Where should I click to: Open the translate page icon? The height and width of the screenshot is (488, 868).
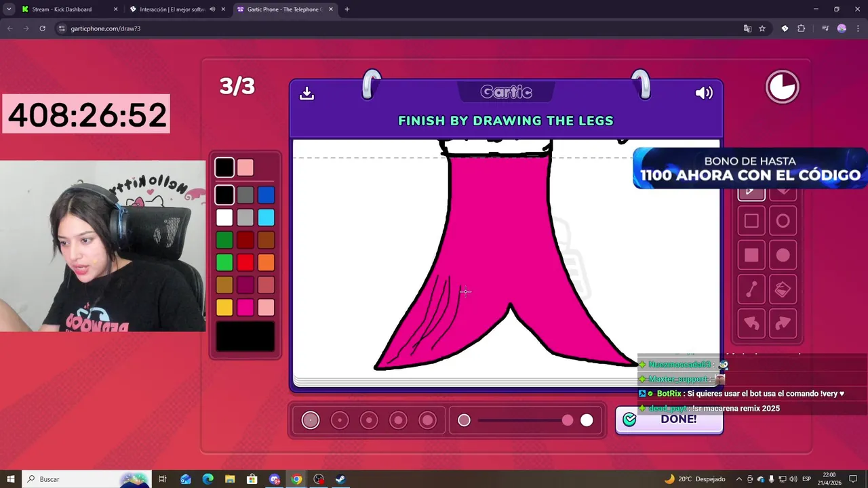click(x=747, y=28)
